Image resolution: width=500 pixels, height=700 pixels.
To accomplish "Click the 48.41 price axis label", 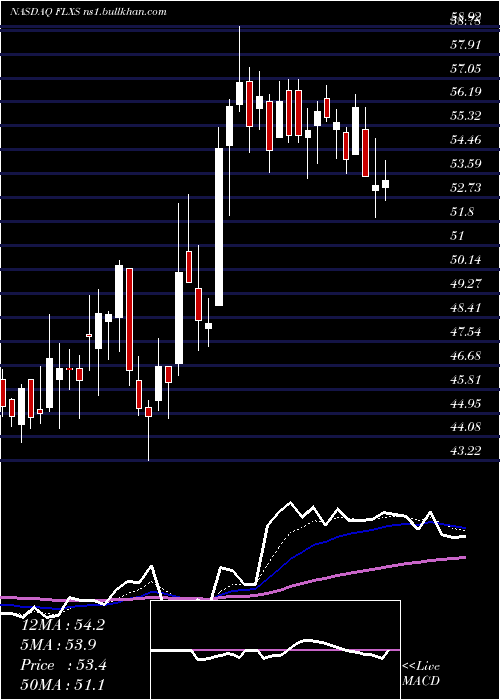I will pos(466,308).
